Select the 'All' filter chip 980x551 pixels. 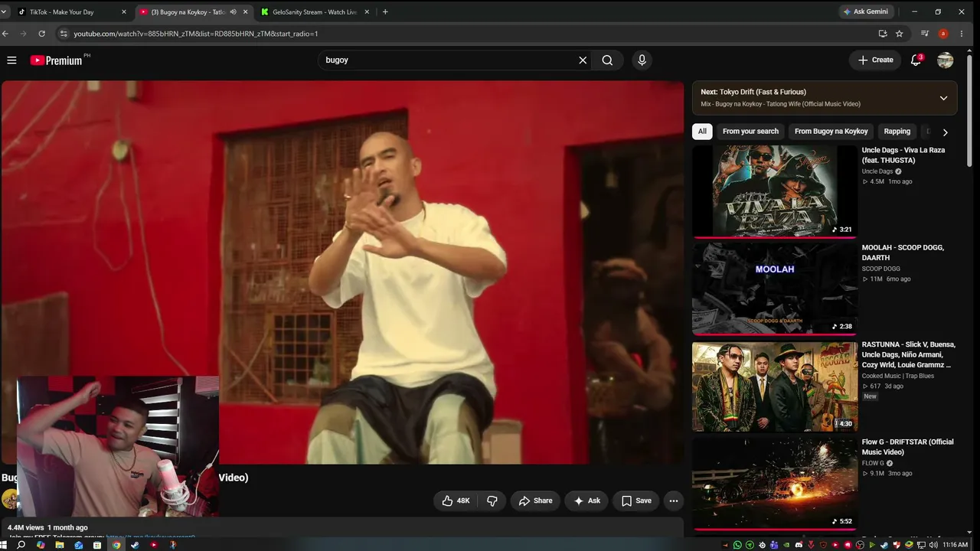(x=702, y=131)
